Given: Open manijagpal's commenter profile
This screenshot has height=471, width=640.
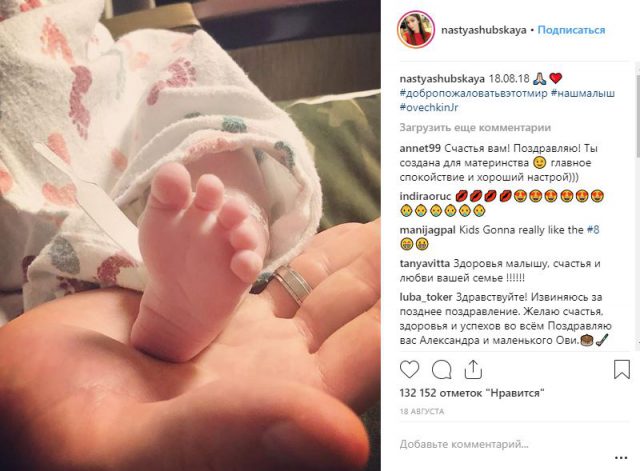Looking at the screenshot, I should (x=427, y=230).
